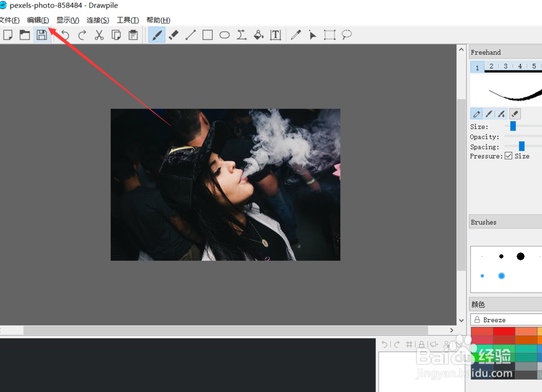Click the hash grid icon near chat
Viewport: 542px width, 392px height.
[x=409, y=344]
